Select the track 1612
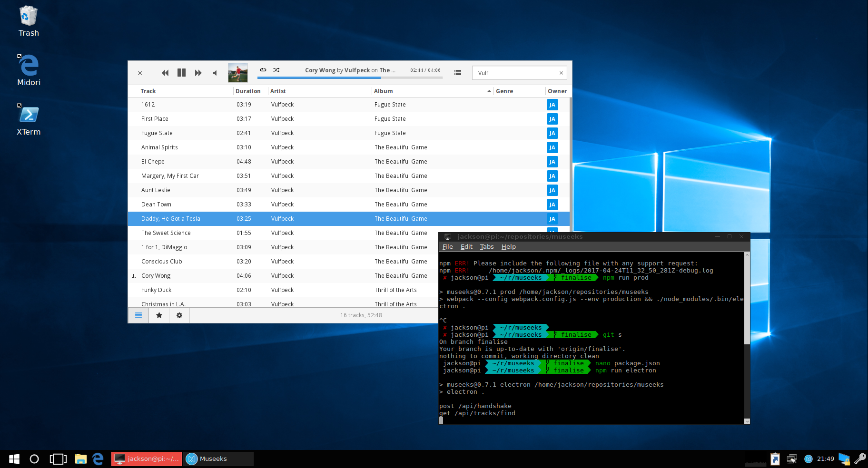868x468 pixels. point(349,105)
